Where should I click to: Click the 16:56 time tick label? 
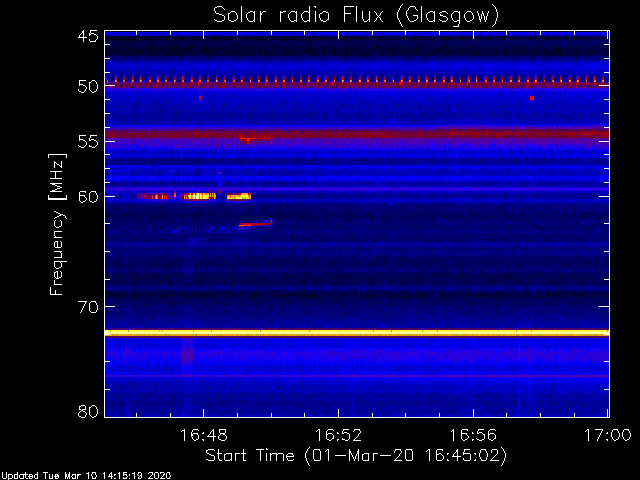473,435
